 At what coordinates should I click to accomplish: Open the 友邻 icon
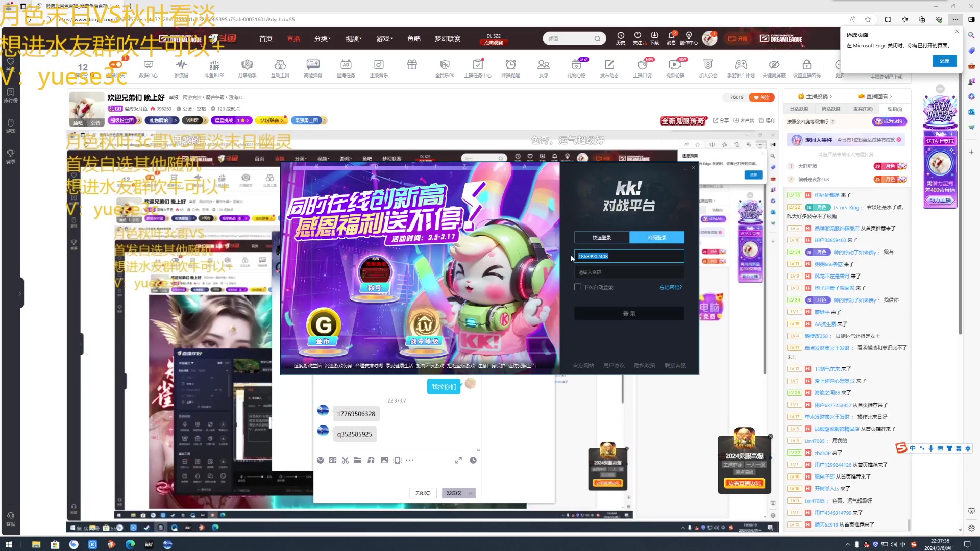point(544,68)
